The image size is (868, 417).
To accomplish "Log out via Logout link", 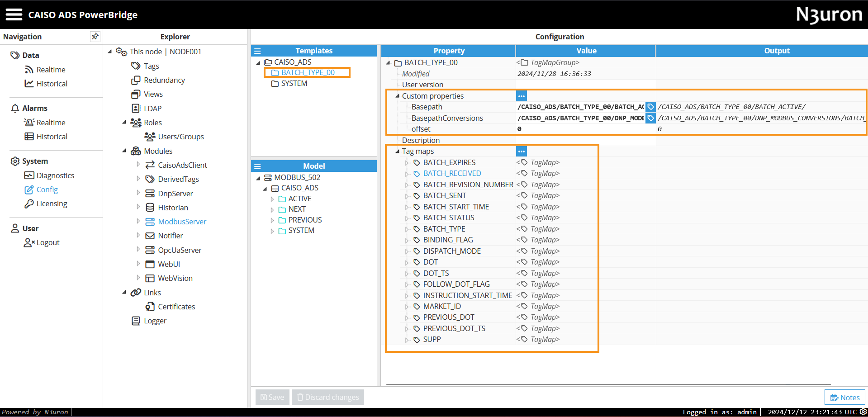I will pos(42,242).
